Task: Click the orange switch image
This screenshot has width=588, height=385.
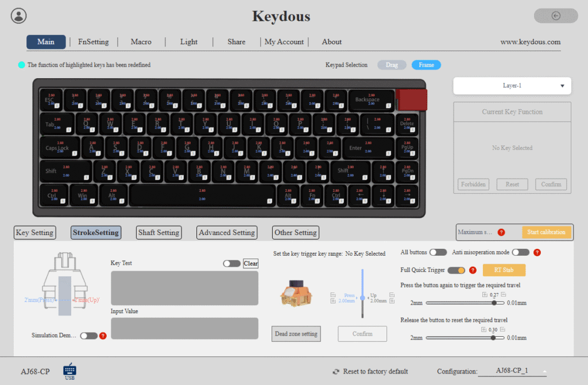Action: 296,294
